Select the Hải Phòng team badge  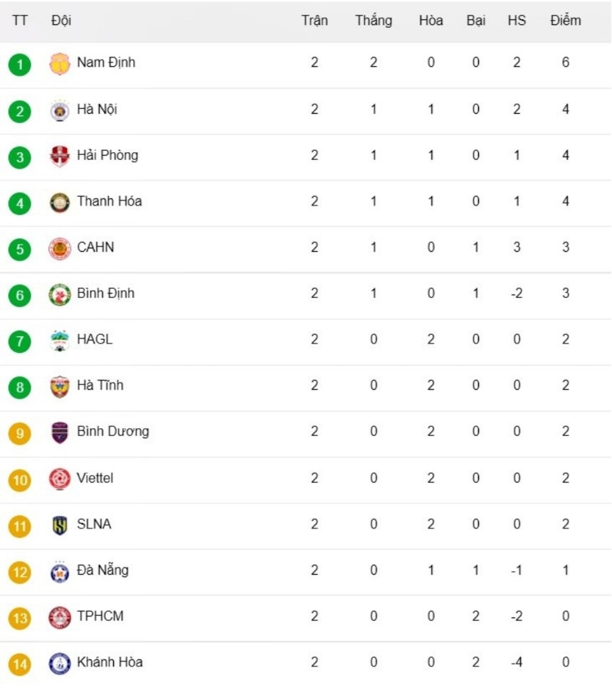tap(59, 157)
